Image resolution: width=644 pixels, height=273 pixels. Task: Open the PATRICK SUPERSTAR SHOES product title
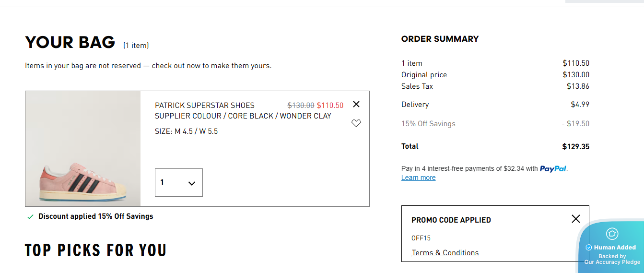coord(204,105)
